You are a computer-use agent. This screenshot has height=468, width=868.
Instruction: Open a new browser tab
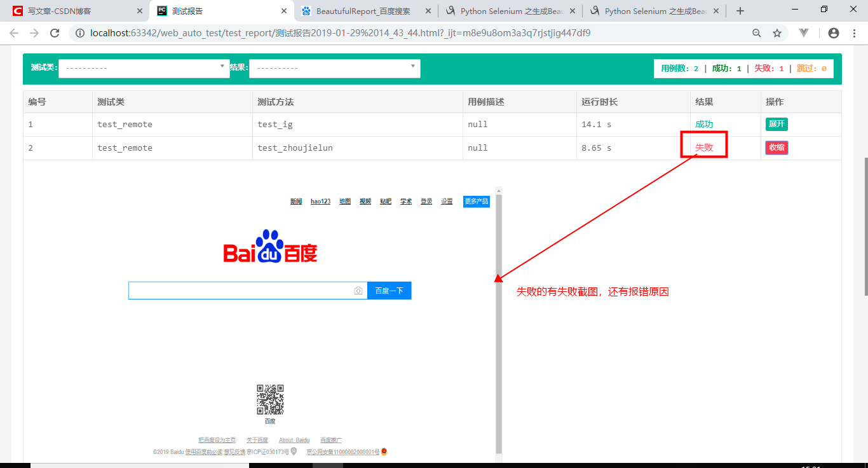click(x=740, y=11)
